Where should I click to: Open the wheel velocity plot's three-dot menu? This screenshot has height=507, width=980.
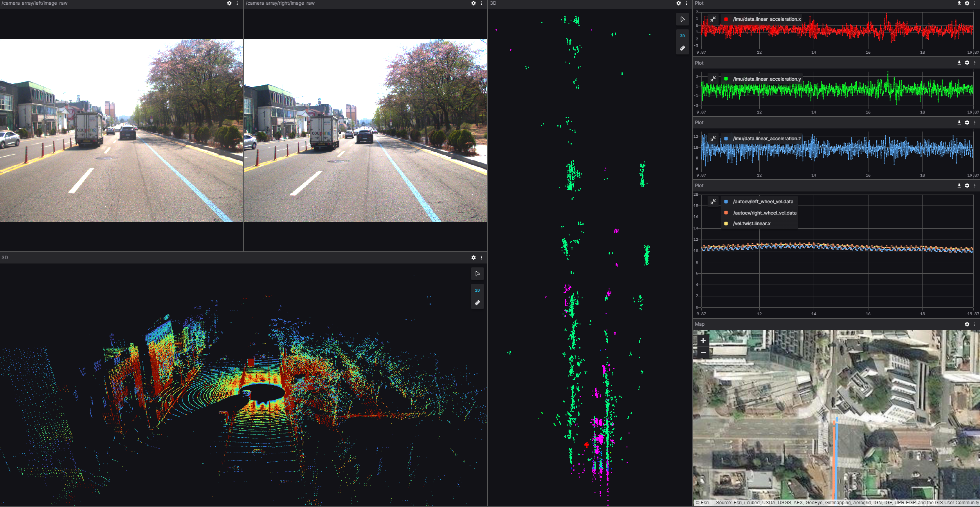975,186
